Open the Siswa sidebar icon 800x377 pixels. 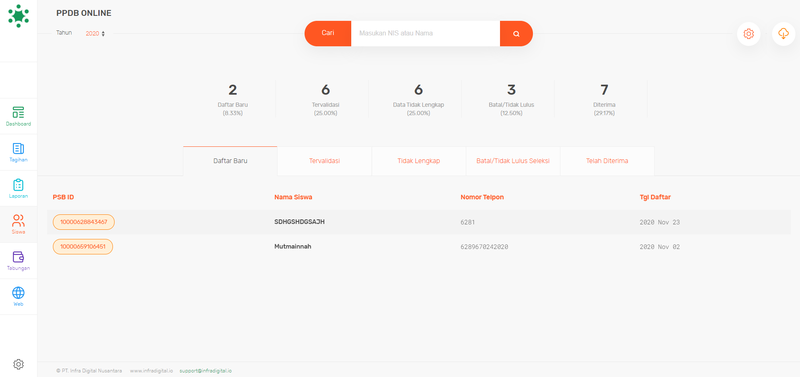18,224
